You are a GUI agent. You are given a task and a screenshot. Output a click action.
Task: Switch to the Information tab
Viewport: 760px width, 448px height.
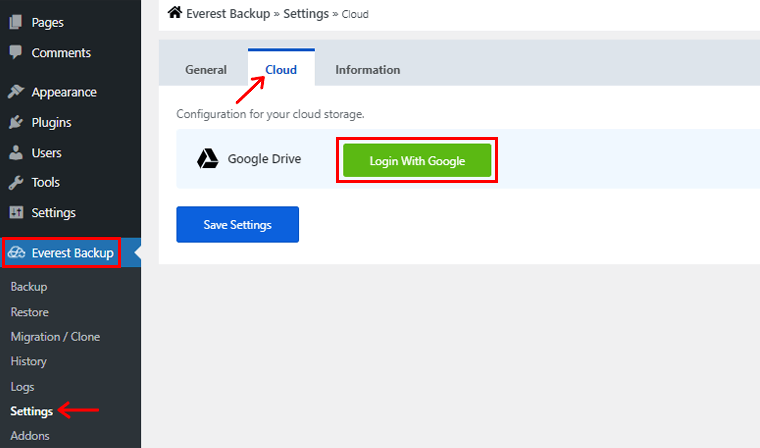[x=367, y=70]
